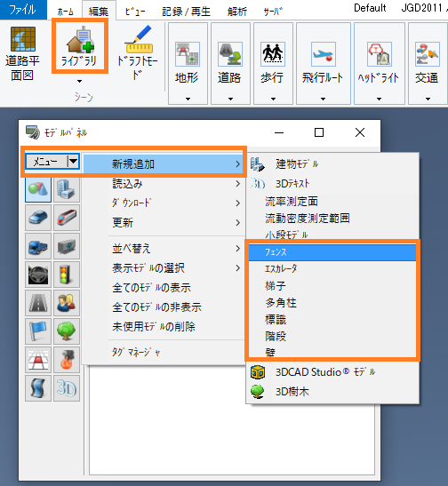Screen dimensions: 448x486
Task: Select 3D樹木 in the add submenu
Action: pyautogui.click(x=332, y=392)
